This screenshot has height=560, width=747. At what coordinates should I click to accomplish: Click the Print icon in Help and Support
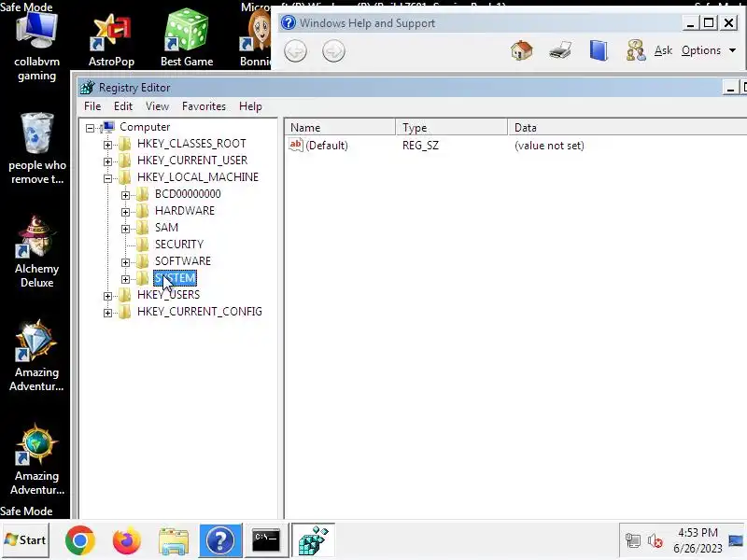[559, 50]
